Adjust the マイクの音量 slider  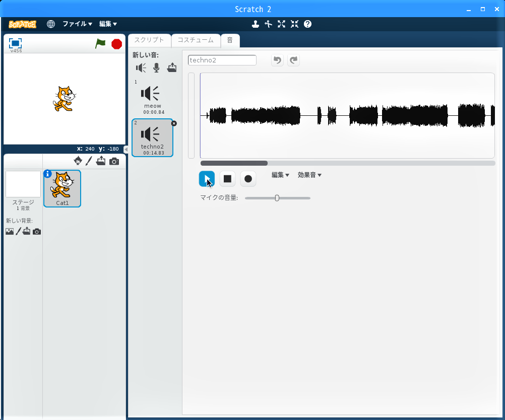pos(277,198)
